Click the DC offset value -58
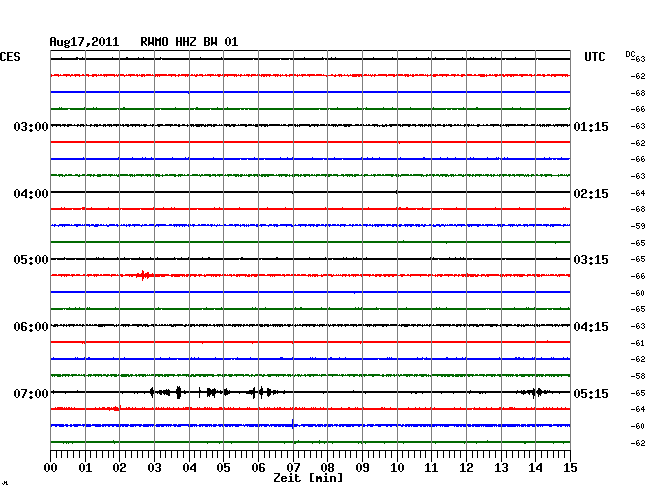 point(638,376)
